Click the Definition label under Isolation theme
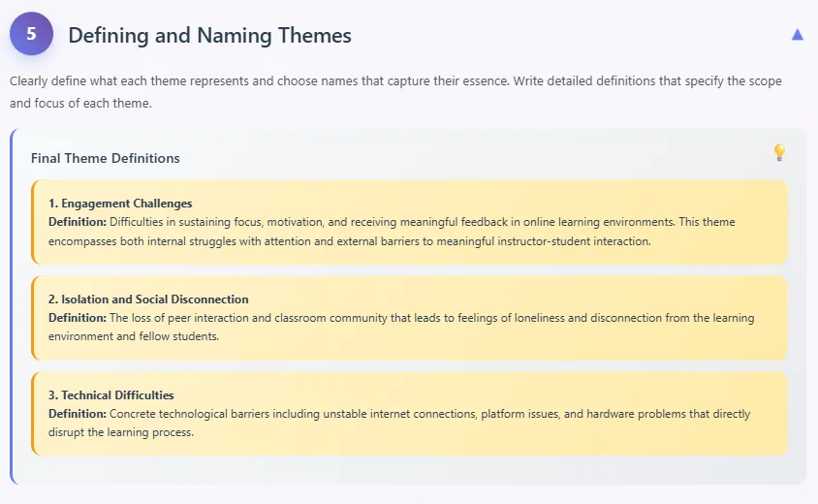 pos(77,318)
